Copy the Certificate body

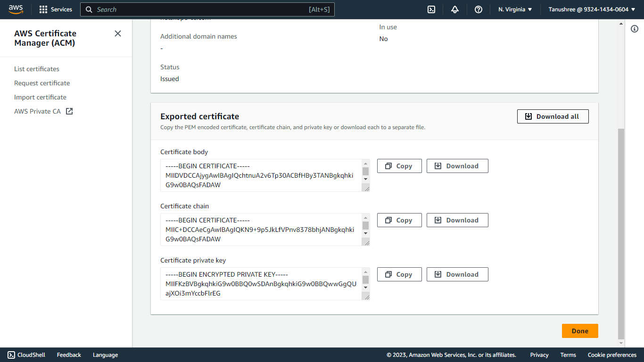click(399, 166)
